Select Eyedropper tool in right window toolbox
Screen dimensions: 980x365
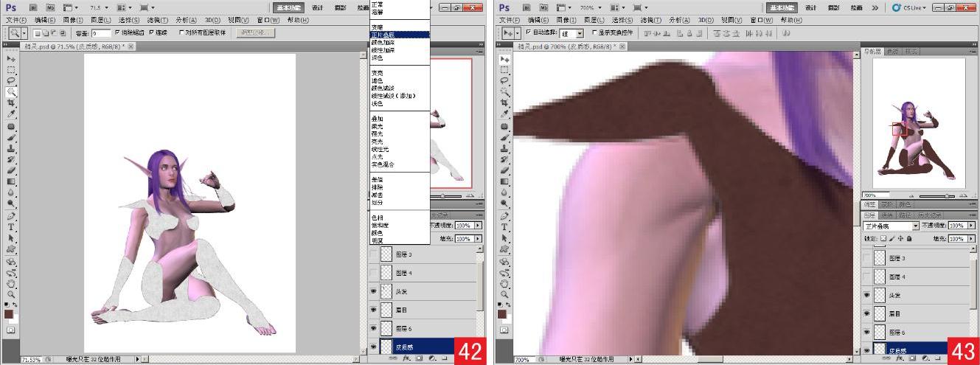[x=504, y=114]
